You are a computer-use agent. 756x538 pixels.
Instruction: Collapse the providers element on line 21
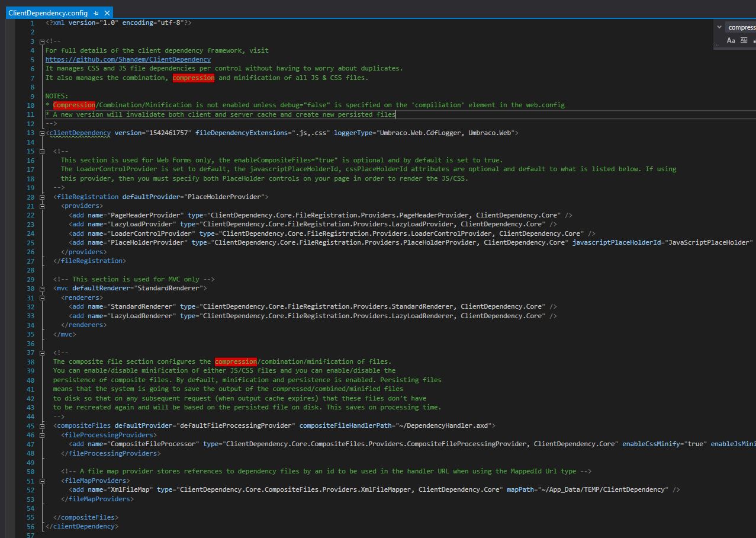(x=42, y=206)
